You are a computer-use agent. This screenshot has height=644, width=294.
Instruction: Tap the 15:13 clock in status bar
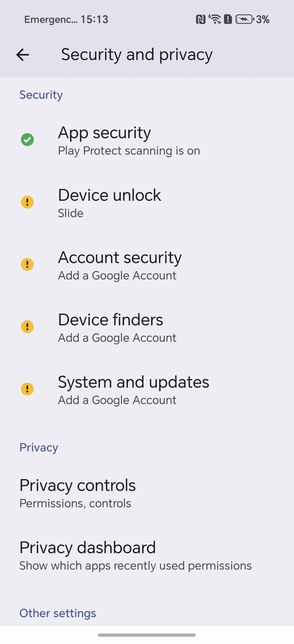[94, 19]
